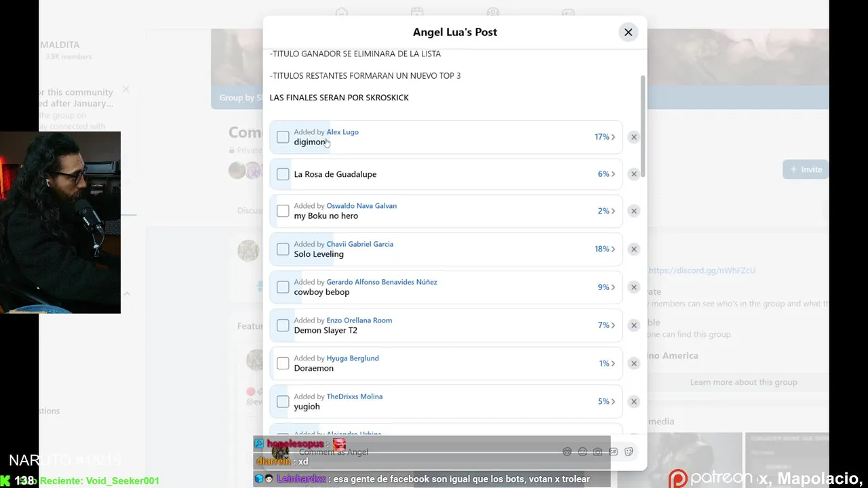Image resolution: width=868 pixels, height=488 pixels.
Task: Open Oswaldo Nava Galvan's profile link
Action: [x=361, y=206]
